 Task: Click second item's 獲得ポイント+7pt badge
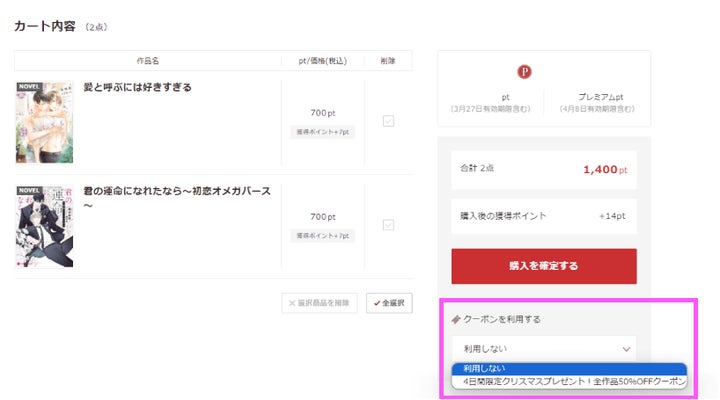coord(323,236)
